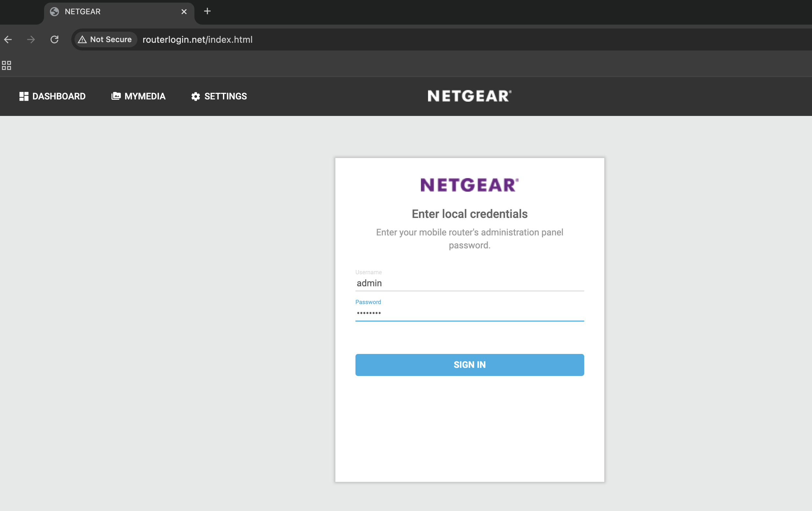
Task: Click the browser back arrow
Action: [8, 40]
